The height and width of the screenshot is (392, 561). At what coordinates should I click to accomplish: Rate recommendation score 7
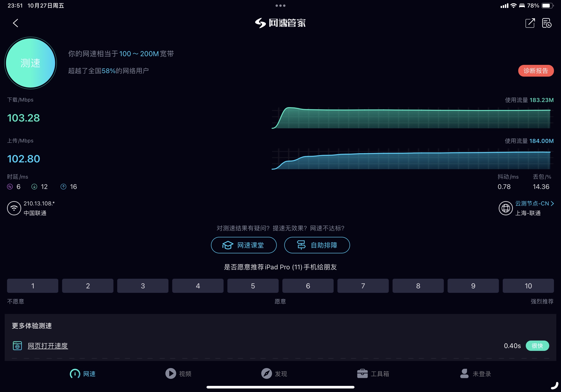pos(363,286)
